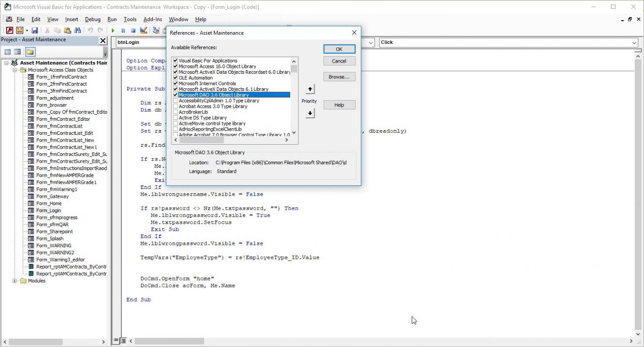Click the Undo arrow icon
The height and width of the screenshot is (347, 644).
coord(90,30)
